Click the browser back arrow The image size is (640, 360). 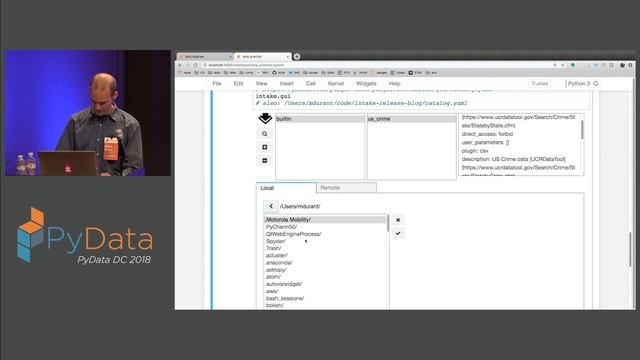(180, 65)
